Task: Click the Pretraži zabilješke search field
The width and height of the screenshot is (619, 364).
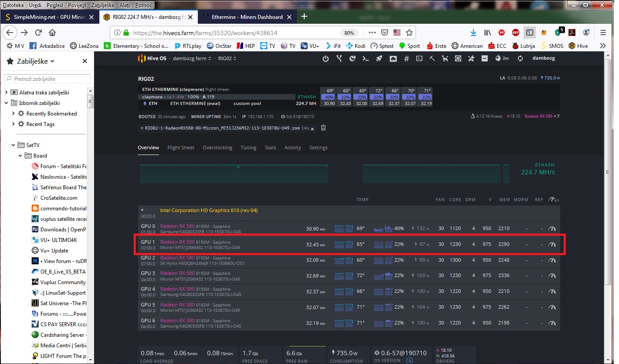Action: [x=47, y=79]
